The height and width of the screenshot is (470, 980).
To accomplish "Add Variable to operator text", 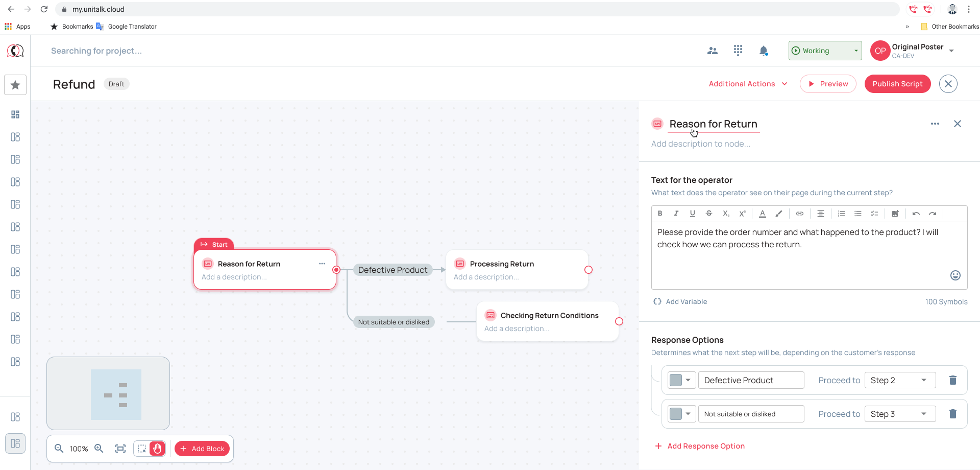I will (680, 301).
